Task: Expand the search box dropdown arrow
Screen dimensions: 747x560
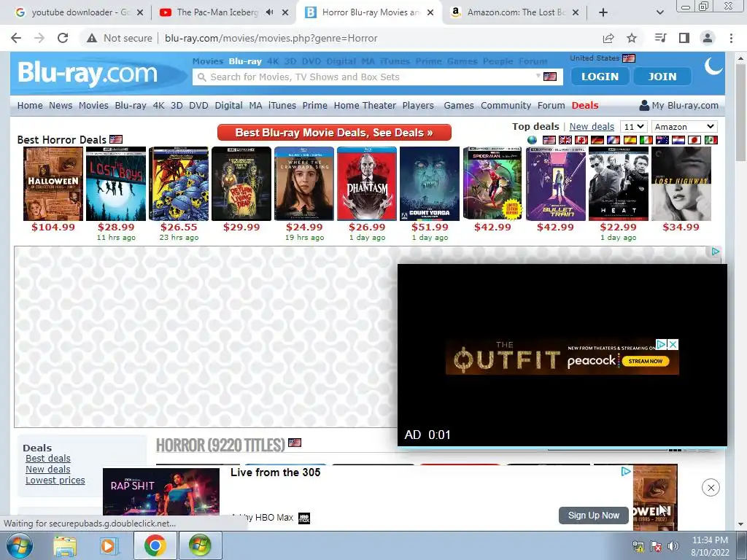Action: [538, 76]
